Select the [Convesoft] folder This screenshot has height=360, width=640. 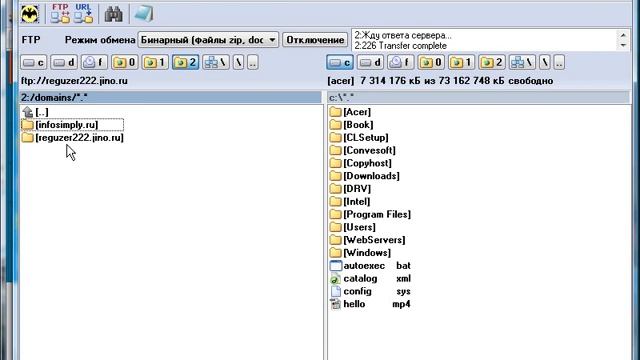click(x=363, y=150)
